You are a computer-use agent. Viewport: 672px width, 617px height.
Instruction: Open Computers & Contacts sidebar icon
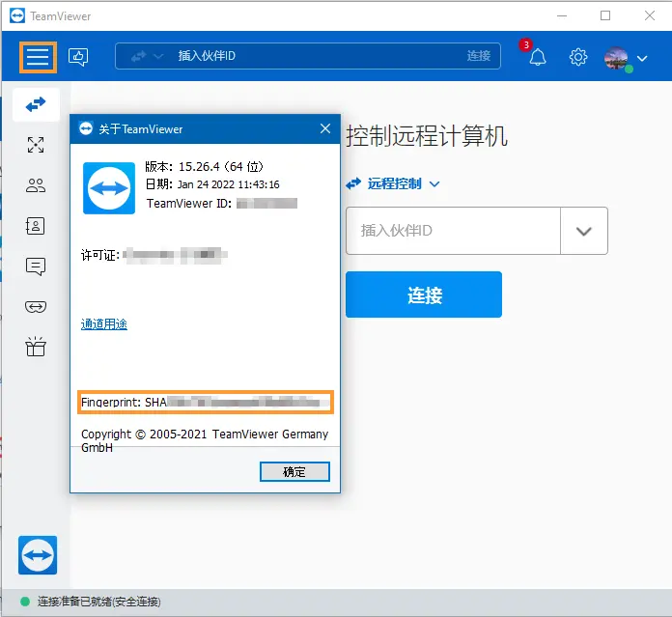[36, 226]
